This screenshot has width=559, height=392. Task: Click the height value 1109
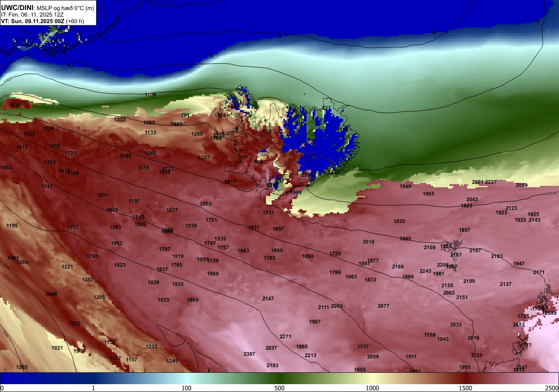150,95
